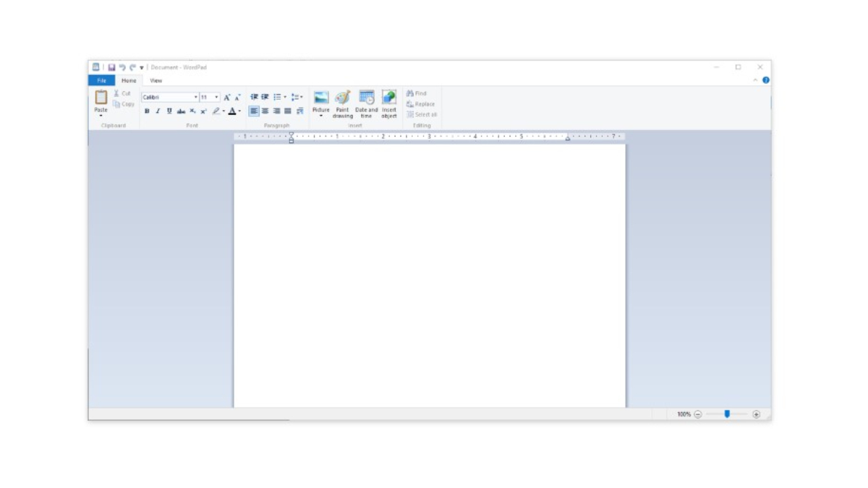Click the zoom in button on status bar
Image resolution: width=868 pixels, height=488 pixels.
click(756, 414)
